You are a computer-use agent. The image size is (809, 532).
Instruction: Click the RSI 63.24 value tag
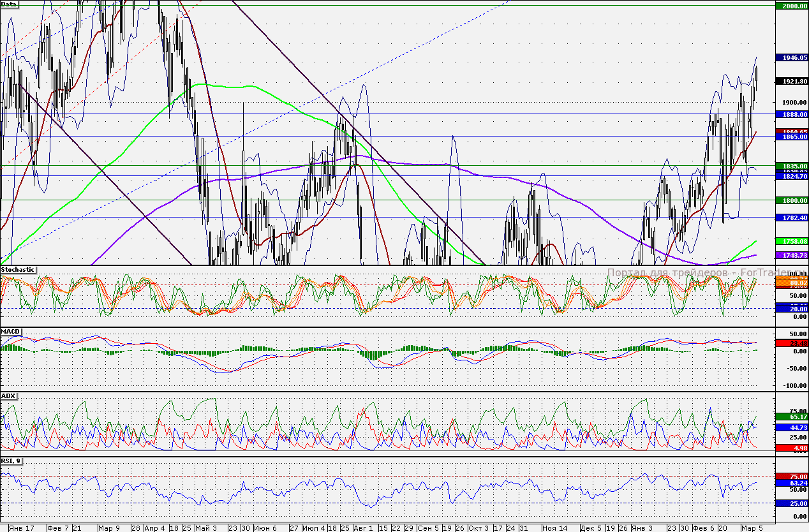791,484
